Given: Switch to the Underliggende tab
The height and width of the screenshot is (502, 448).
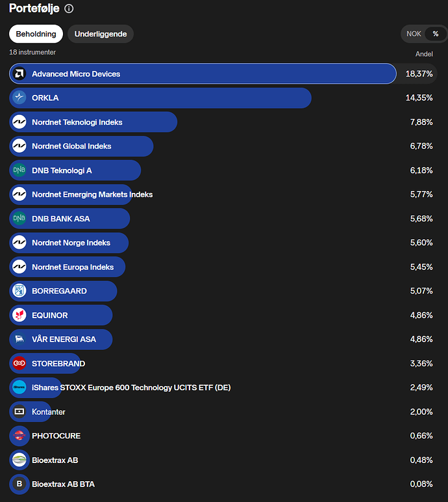Looking at the screenshot, I should [101, 34].
